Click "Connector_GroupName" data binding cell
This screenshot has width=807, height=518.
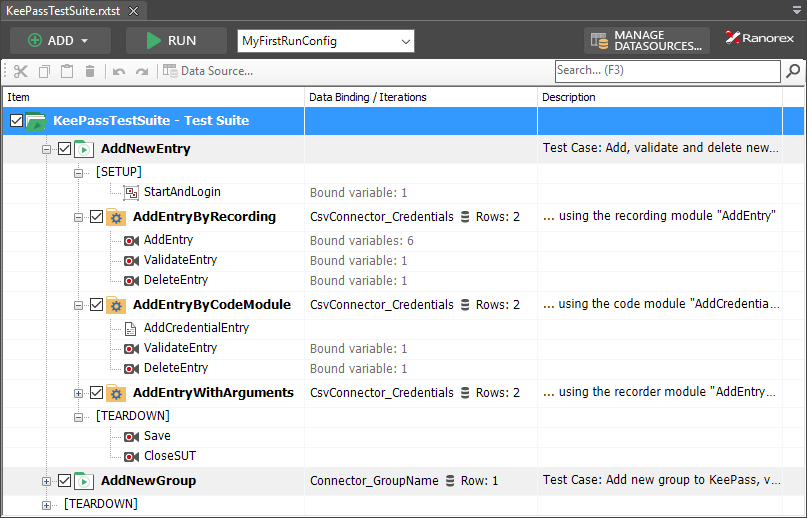click(x=374, y=481)
